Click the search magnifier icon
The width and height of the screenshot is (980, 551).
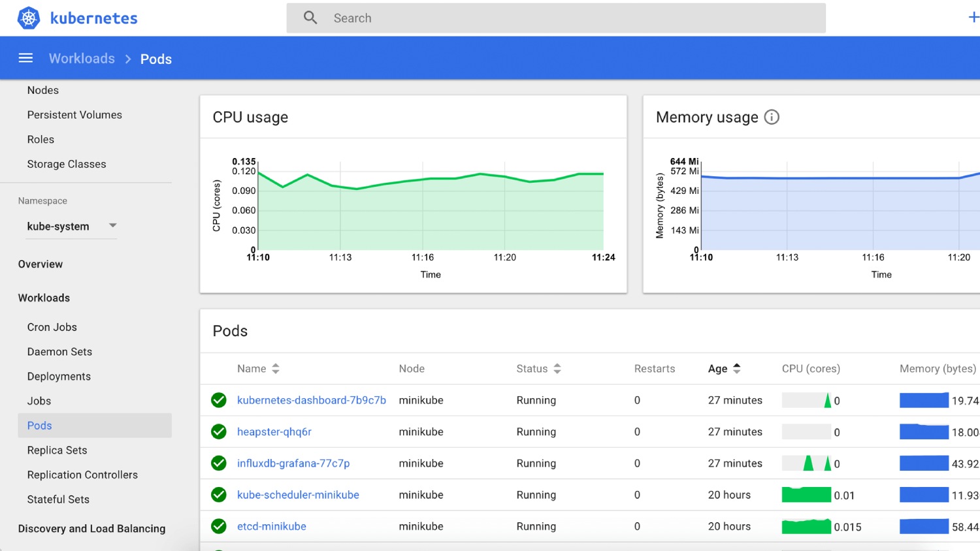(x=310, y=18)
